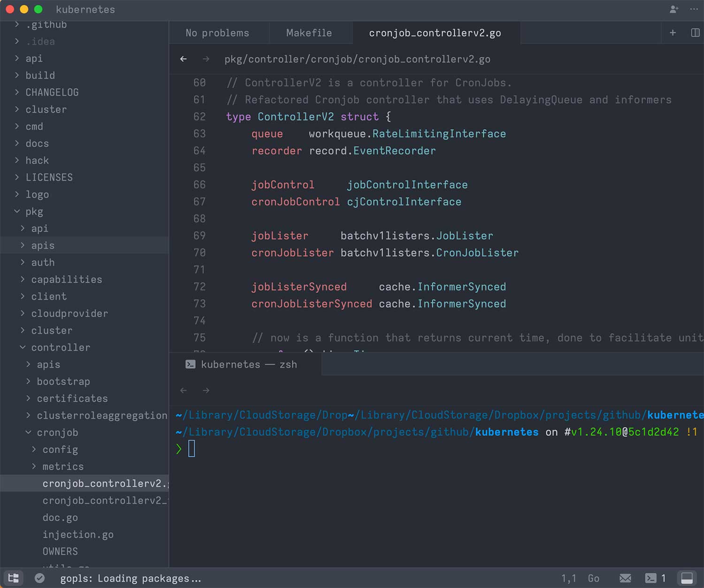Go forward using the editor's right arrow
The width and height of the screenshot is (704, 588).
pyautogui.click(x=206, y=59)
